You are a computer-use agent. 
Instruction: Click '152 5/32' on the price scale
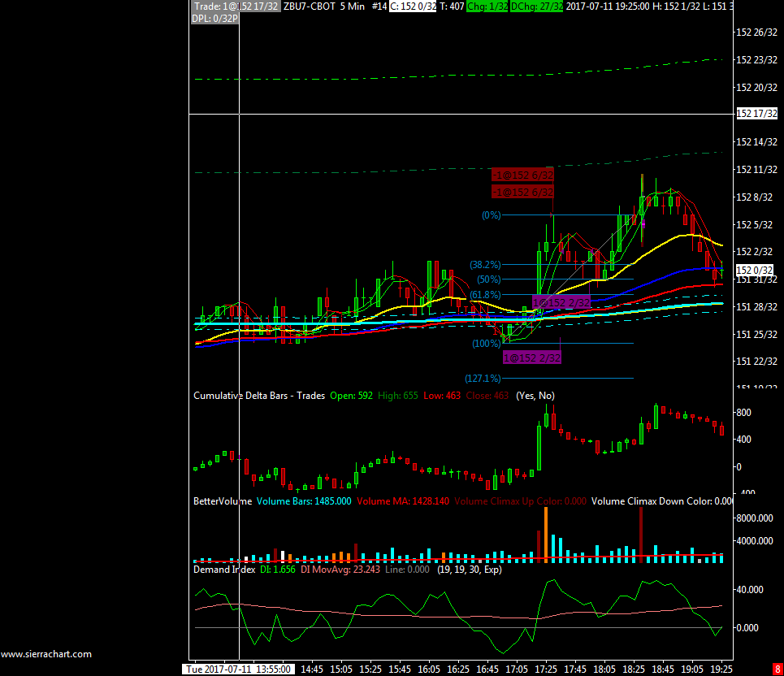[755, 224]
